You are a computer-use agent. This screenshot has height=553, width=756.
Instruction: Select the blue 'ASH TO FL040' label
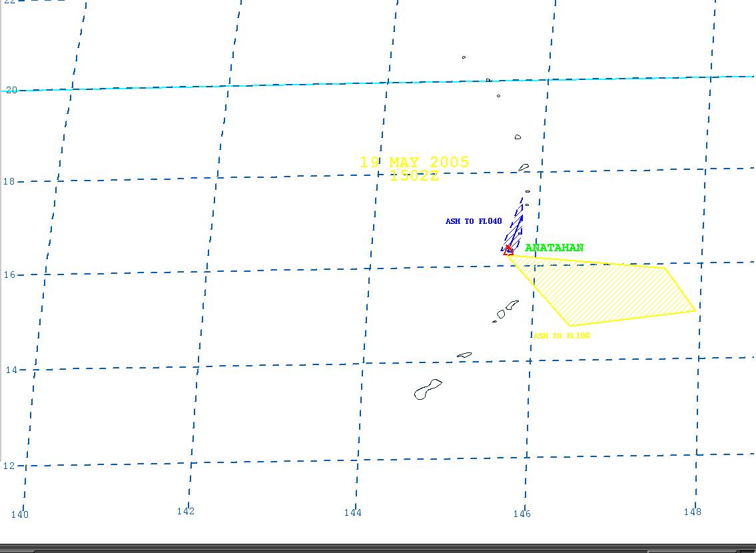pos(474,221)
